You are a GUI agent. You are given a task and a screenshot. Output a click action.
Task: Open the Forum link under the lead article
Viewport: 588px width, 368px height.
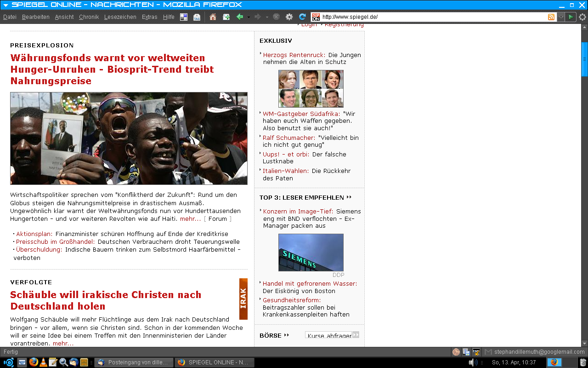[x=218, y=219]
